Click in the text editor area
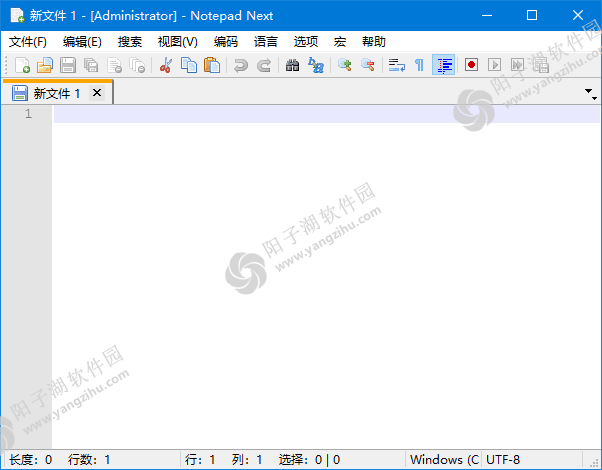 coord(326,276)
